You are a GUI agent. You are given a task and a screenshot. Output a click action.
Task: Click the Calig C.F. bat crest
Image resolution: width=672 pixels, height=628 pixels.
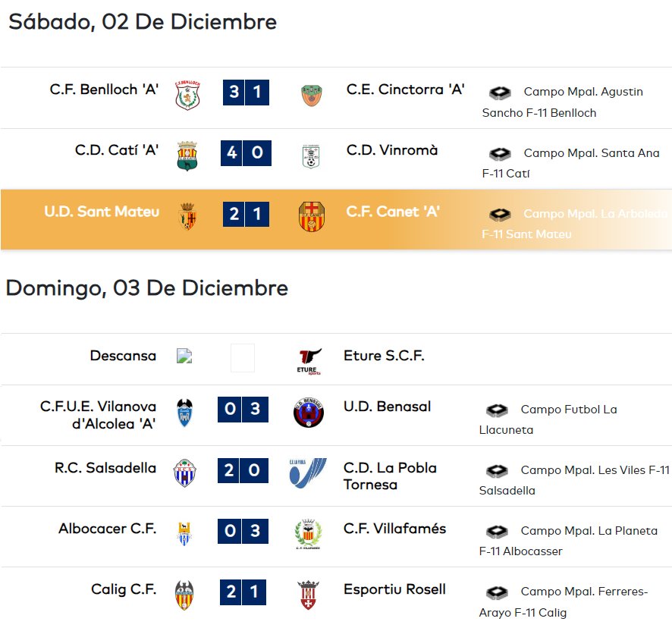click(184, 595)
